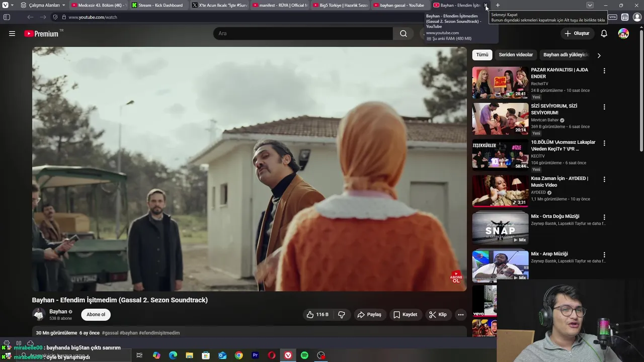
Task: Switch to Stream - Kick Dashboard tab
Action: [158, 5]
